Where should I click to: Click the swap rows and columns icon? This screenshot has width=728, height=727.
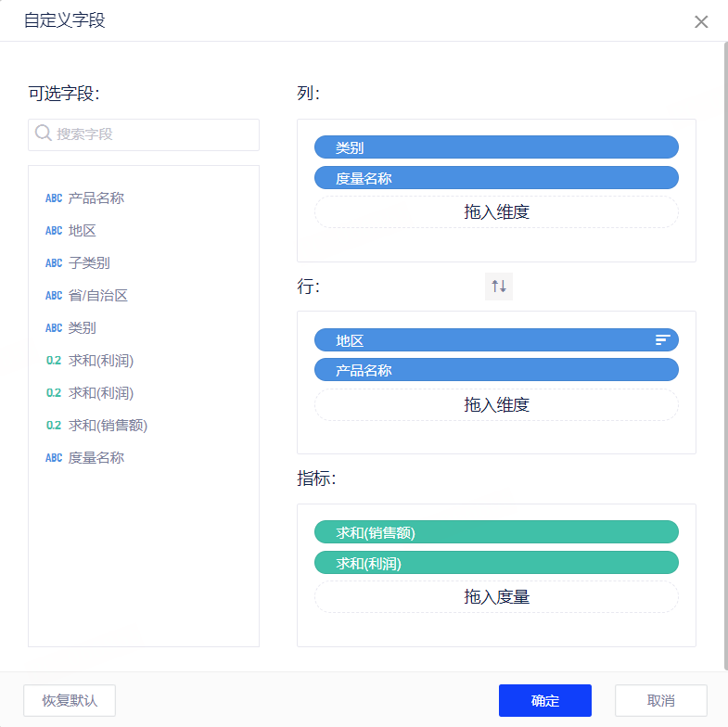499,287
